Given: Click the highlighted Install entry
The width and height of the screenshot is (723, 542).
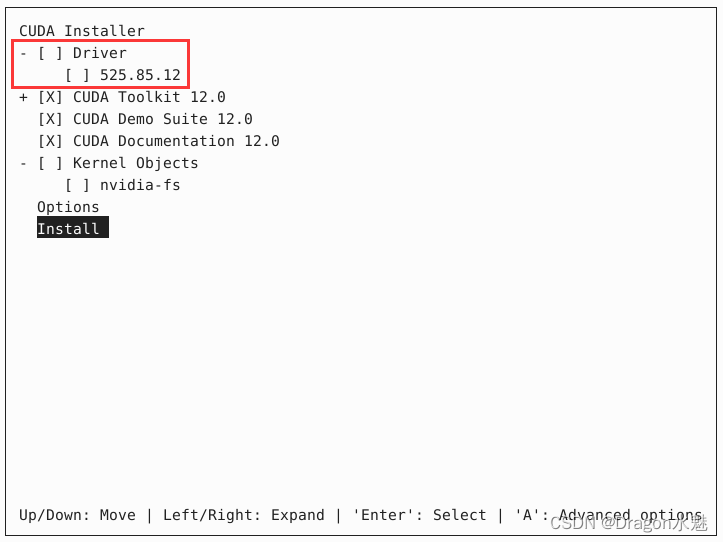Looking at the screenshot, I should point(73,227).
